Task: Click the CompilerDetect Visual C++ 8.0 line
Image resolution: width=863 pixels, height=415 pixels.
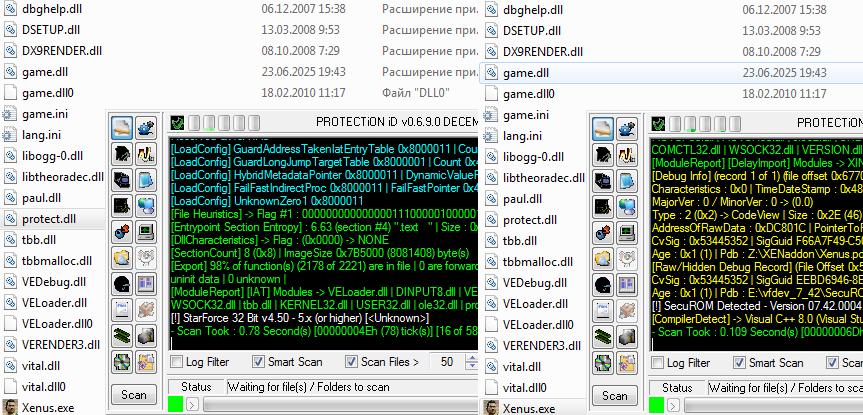Action: pyautogui.click(x=757, y=319)
